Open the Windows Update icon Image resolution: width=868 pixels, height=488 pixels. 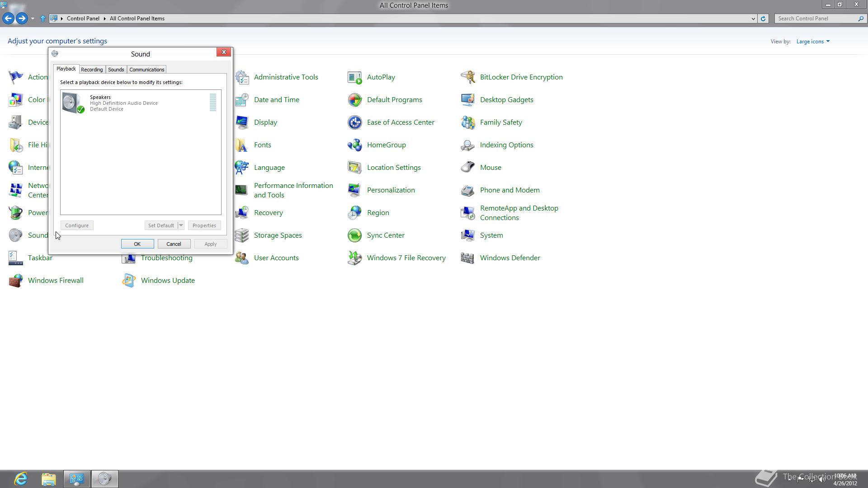point(129,281)
